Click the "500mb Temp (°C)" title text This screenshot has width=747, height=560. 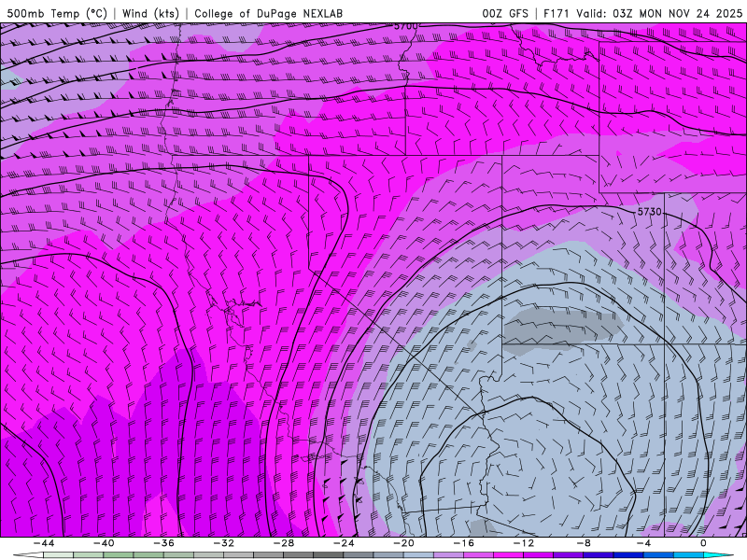point(57,13)
